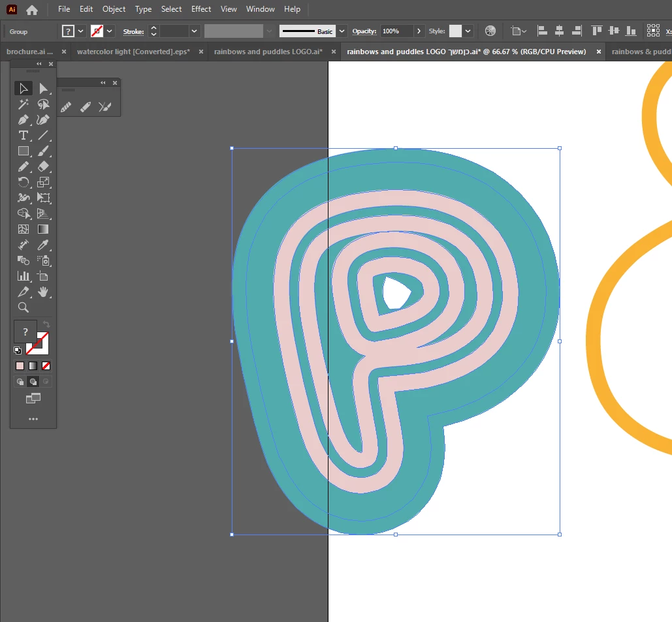Apply Gradient mode button below fill

point(33,366)
